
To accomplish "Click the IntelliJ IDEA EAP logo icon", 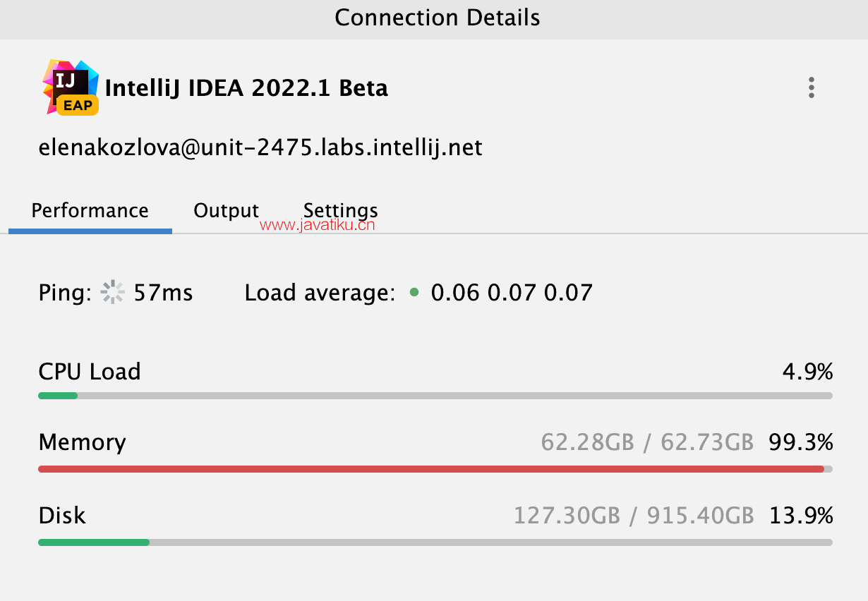I will click(70, 87).
